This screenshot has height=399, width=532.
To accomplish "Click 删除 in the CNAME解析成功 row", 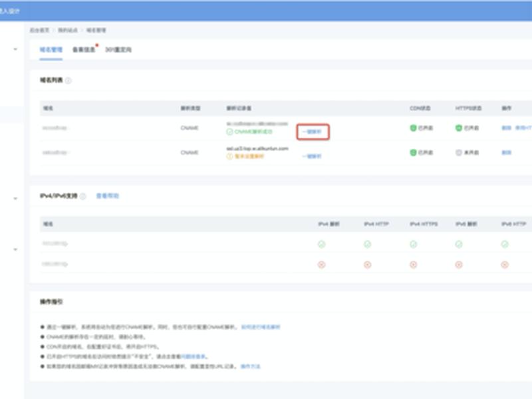I will (x=507, y=128).
